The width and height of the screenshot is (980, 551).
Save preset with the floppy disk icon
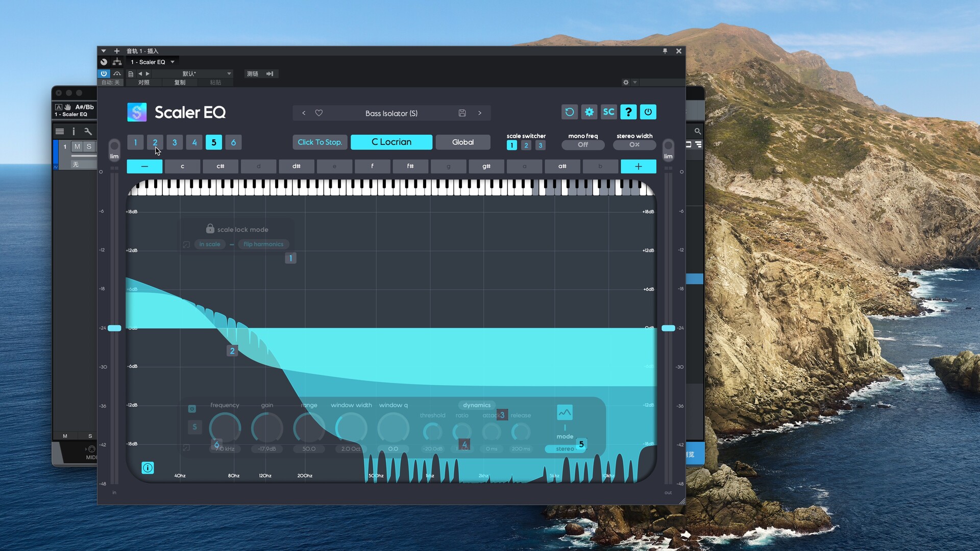pos(462,113)
